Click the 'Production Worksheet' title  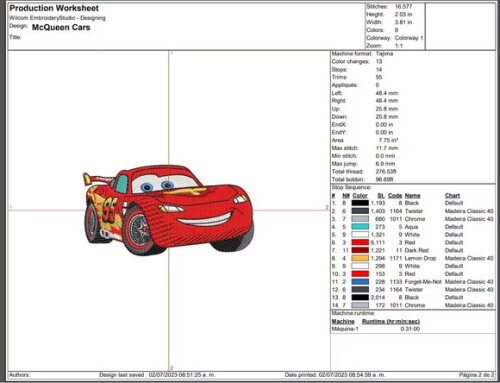(x=54, y=8)
